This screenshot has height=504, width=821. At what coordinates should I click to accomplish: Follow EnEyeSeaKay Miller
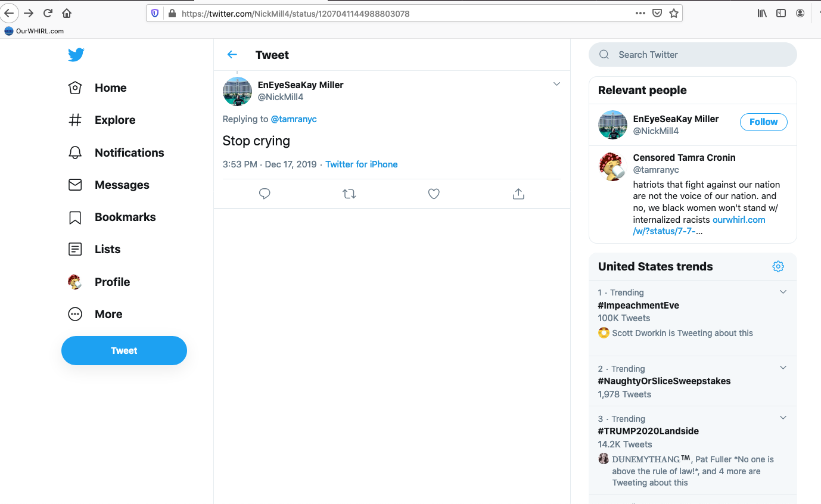pos(763,122)
